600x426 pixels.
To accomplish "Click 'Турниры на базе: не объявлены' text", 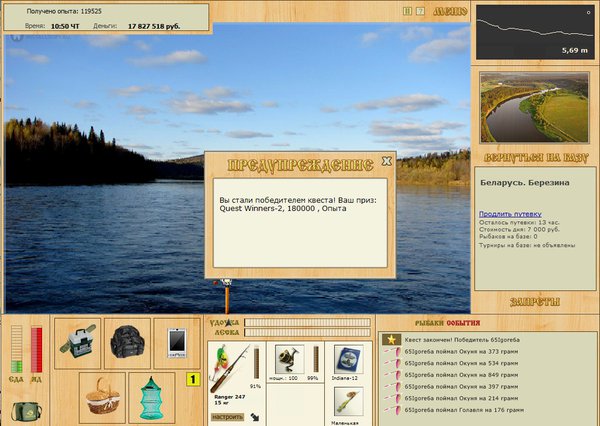I will pos(527,245).
